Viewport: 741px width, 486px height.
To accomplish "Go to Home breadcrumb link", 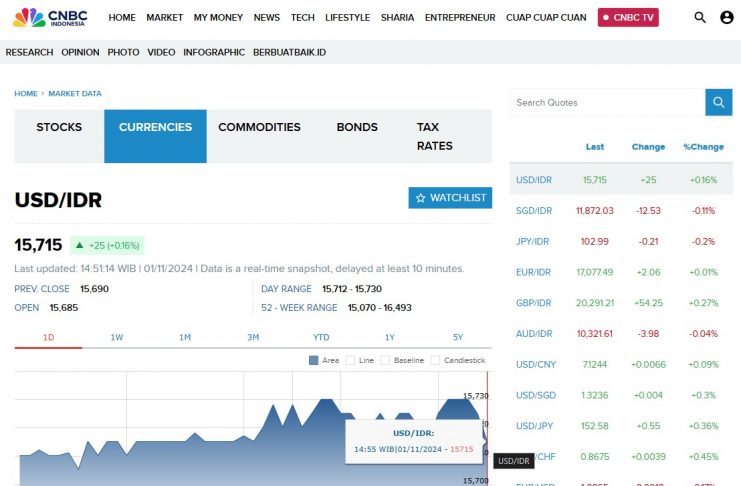I will tap(26, 93).
